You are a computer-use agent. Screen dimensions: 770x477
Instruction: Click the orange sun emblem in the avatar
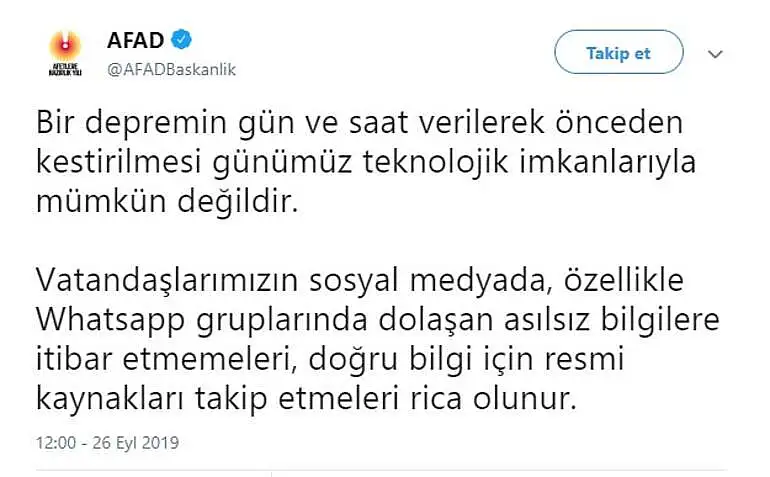(65, 46)
